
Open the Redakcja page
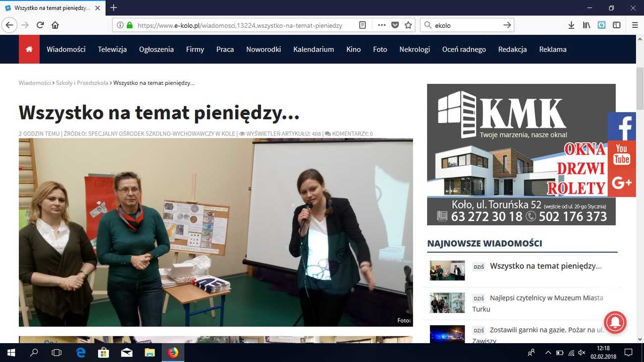pyautogui.click(x=512, y=49)
